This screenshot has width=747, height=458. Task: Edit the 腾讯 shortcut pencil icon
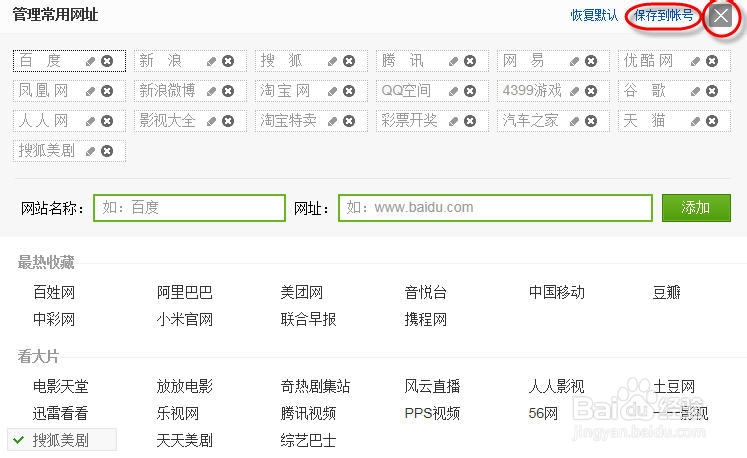click(453, 61)
